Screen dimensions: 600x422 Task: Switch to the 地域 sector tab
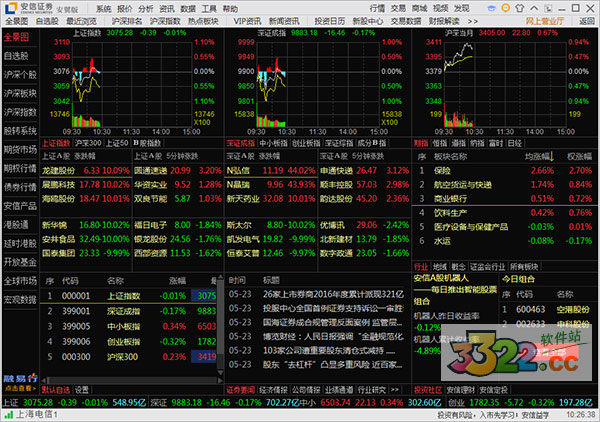(440, 267)
